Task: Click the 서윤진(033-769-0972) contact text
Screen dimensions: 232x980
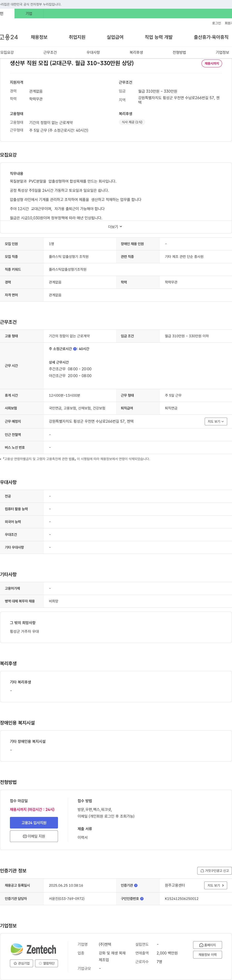Action: [x=67, y=899]
